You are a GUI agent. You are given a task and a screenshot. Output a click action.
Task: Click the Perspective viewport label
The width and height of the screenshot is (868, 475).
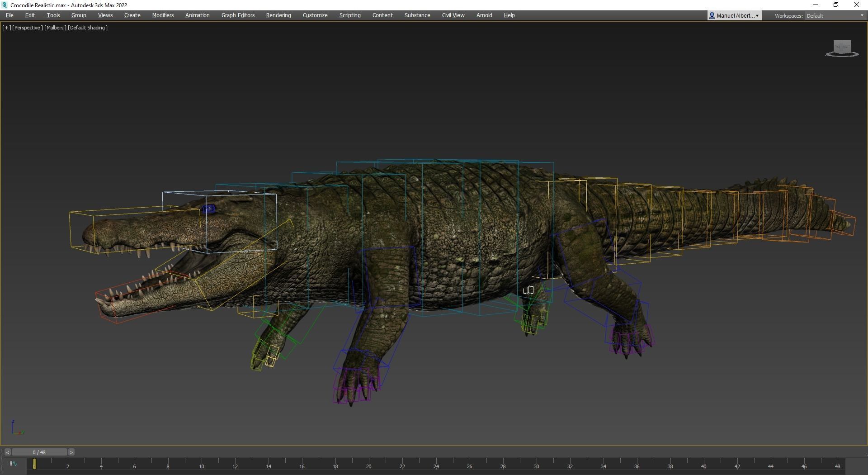coord(28,28)
